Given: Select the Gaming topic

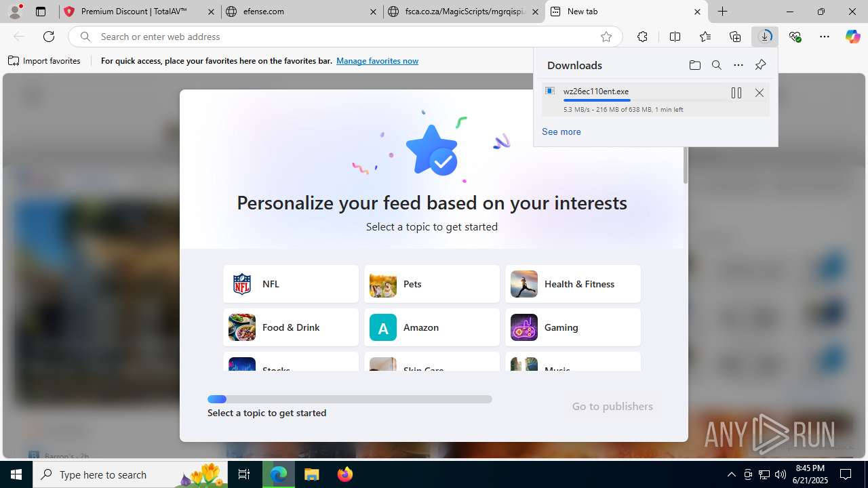Looking at the screenshot, I should click(x=573, y=327).
